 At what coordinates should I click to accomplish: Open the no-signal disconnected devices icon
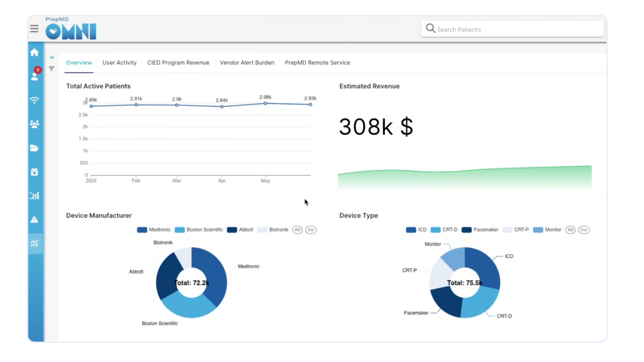click(x=34, y=196)
